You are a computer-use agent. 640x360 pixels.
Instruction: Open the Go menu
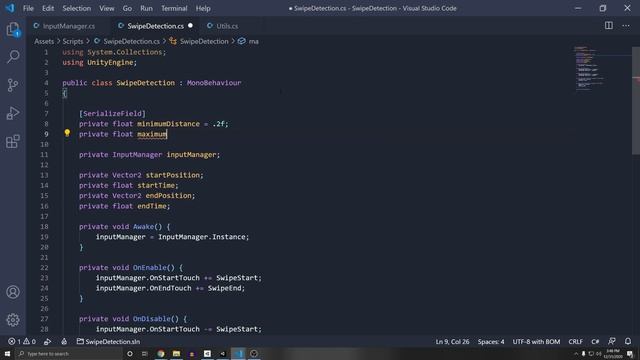click(127, 8)
